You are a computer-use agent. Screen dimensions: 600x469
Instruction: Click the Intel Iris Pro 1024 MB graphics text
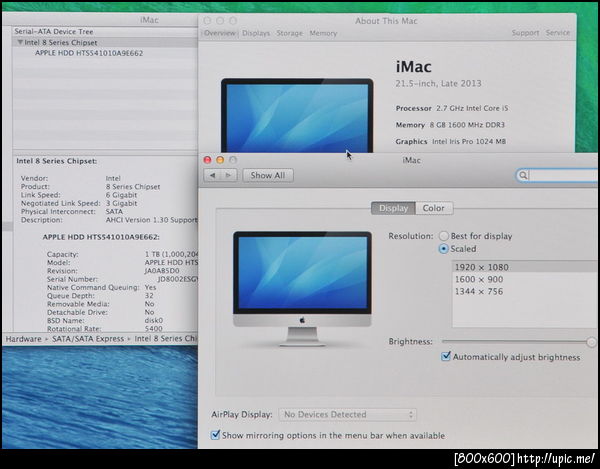coord(469,142)
